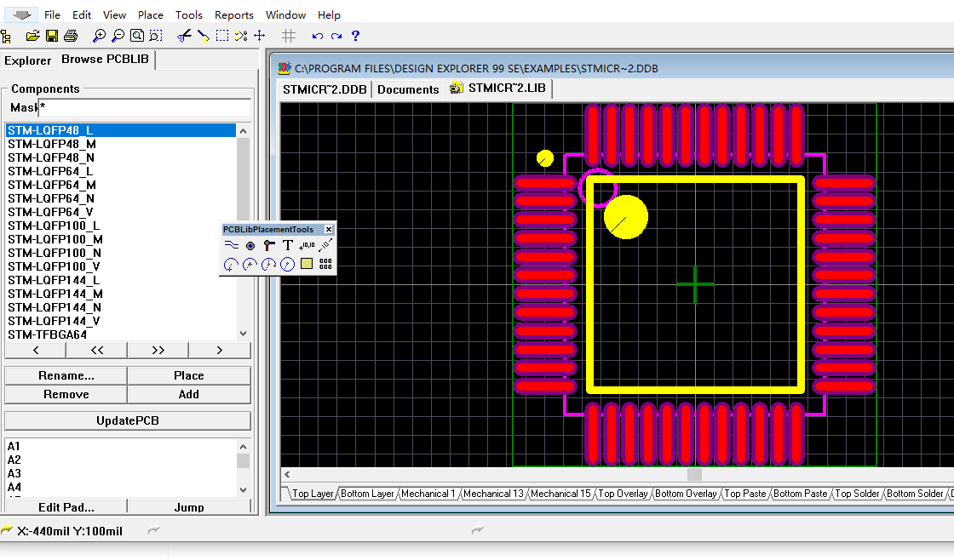The height and width of the screenshot is (560, 954).
Task: Print the document with the printer icon
Action: (71, 36)
